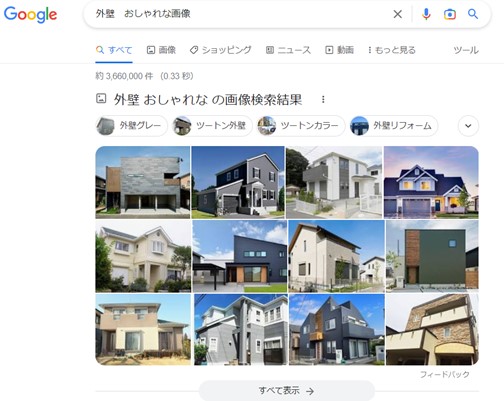Click the blue magnifier search icon
Screen dimensions: 504x401
473,14
